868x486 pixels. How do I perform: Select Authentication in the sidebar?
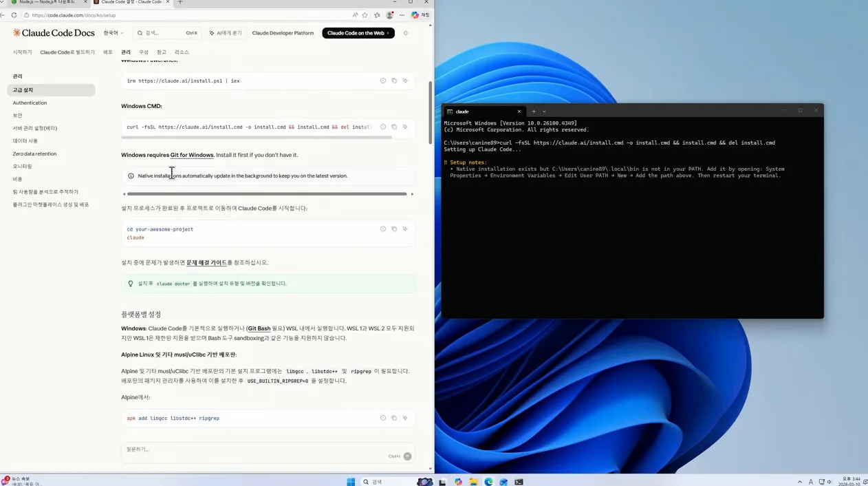click(30, 103)
